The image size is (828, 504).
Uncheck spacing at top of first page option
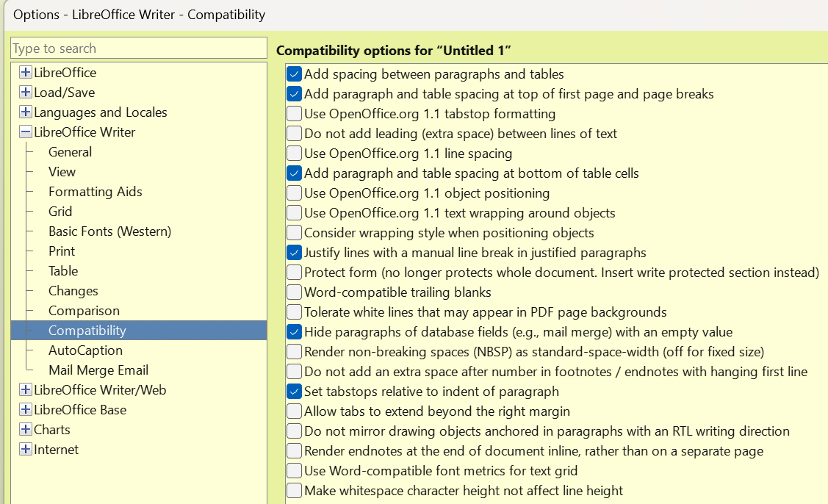click(x=294, y=94)
